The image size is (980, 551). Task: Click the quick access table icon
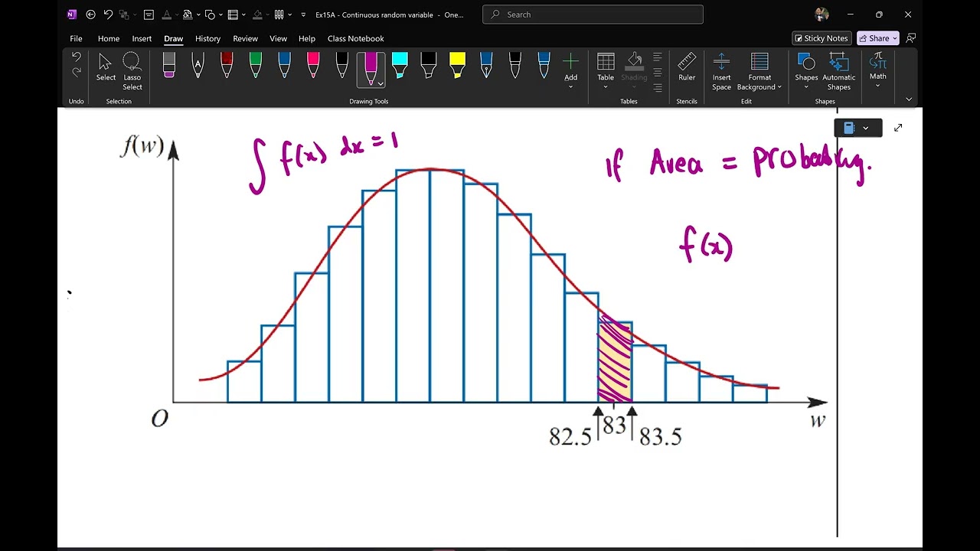(233, 15)
